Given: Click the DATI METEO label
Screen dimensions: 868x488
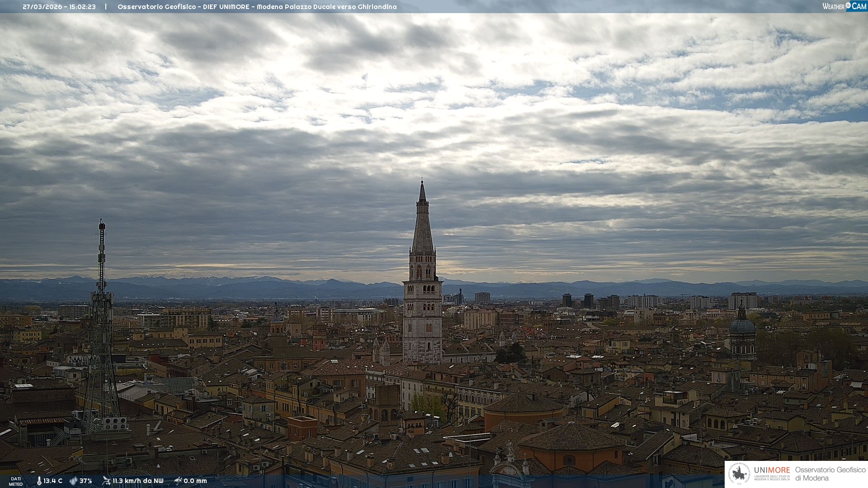Looking at the screenshot, I should click(16, 481).
